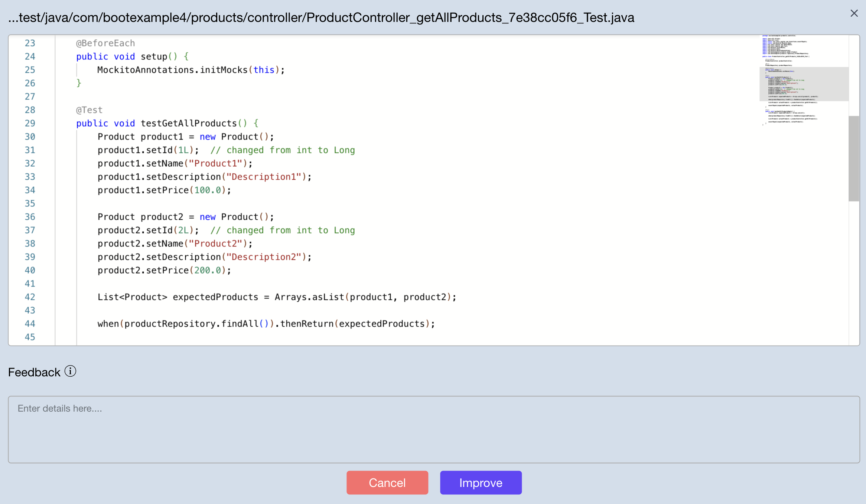Click the setup method declaration

click(132, 56)
